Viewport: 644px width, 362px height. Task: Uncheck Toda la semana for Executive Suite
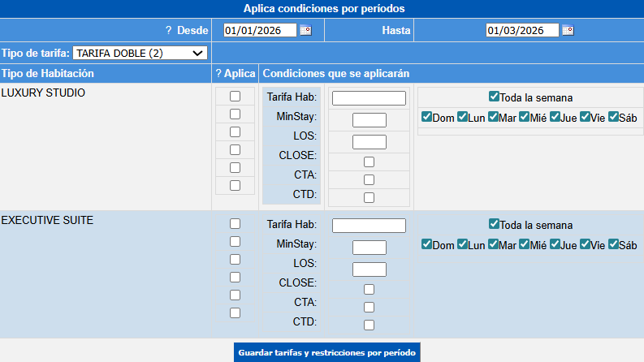[494, 224]
